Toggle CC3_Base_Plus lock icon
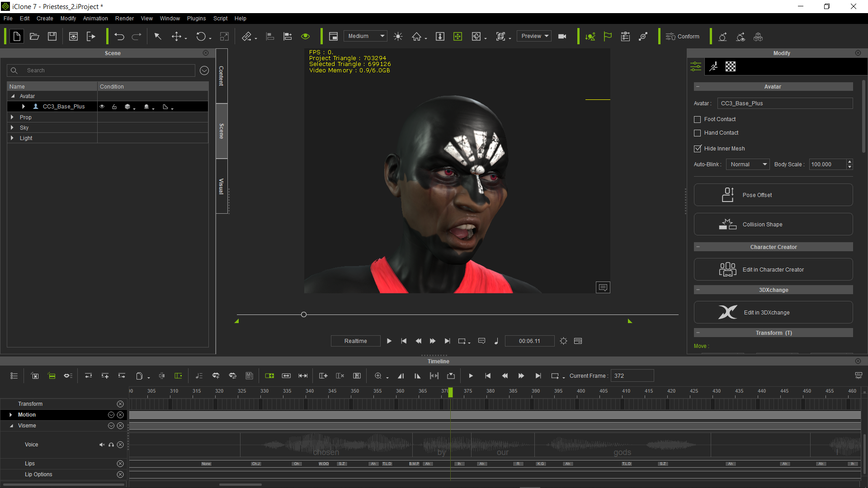868x488 pixels. [114, 107]
